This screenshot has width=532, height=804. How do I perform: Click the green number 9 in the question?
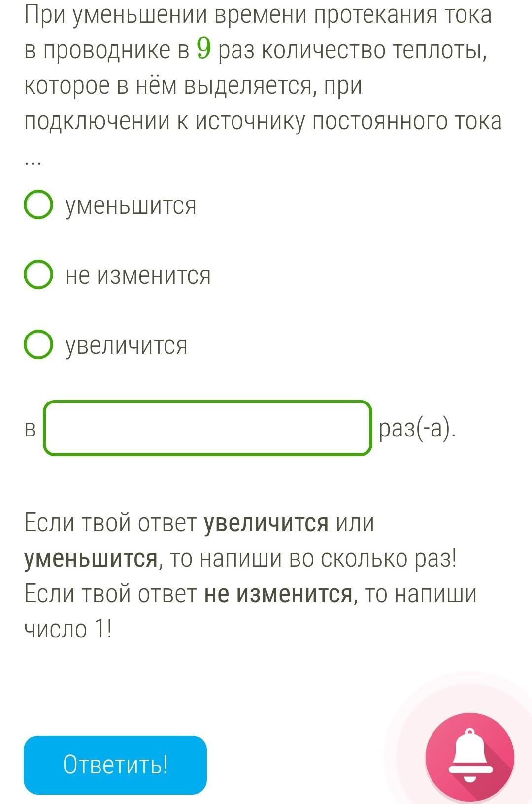[204, 48]
